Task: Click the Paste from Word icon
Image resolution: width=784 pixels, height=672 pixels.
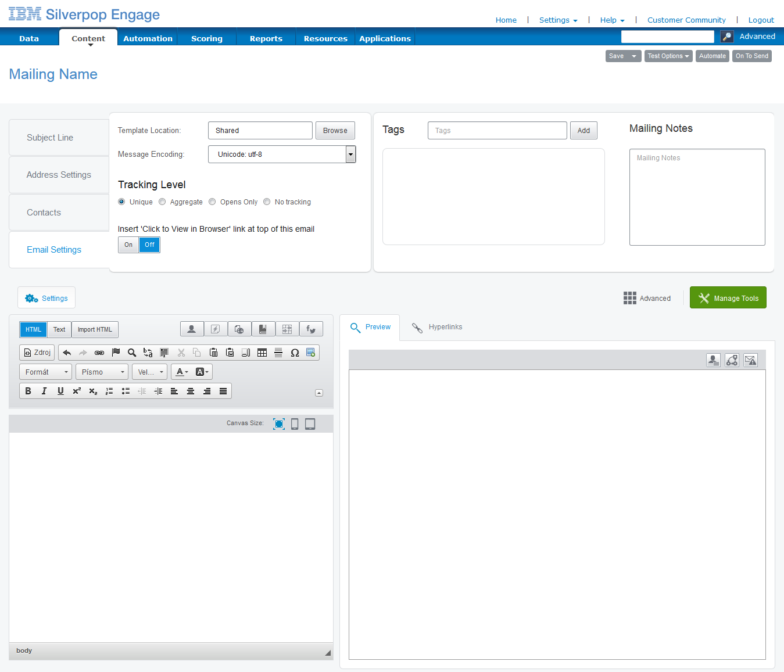Action: point(230,353)
